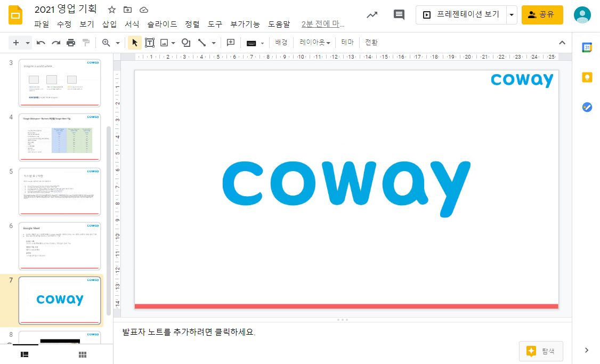Viewport: 600px width, 364px height.
Task: Open Google Keep in the side panel
Action: [587, 77]
